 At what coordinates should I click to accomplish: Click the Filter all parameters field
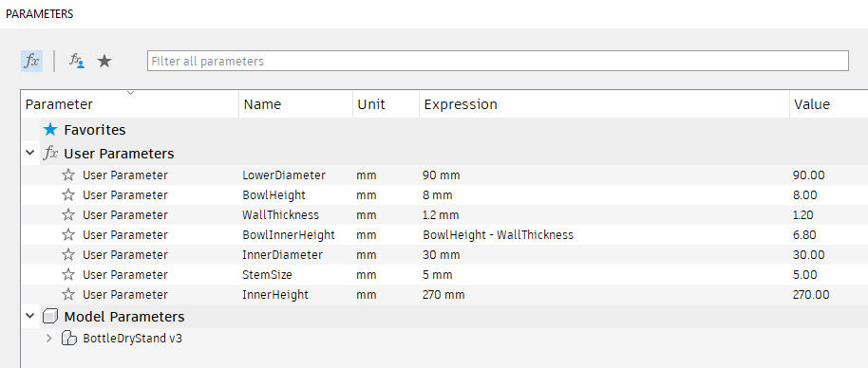(x=498, y=61)
